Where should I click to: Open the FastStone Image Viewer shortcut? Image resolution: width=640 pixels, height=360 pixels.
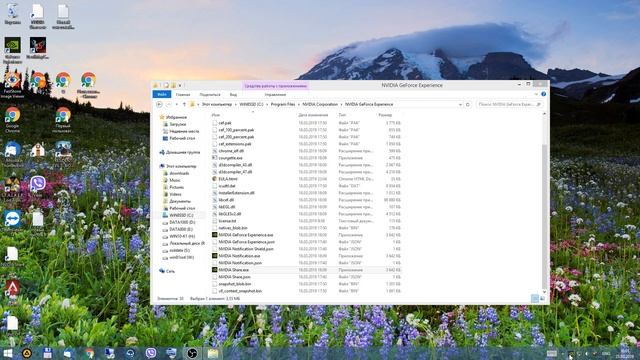pos(12,80)
